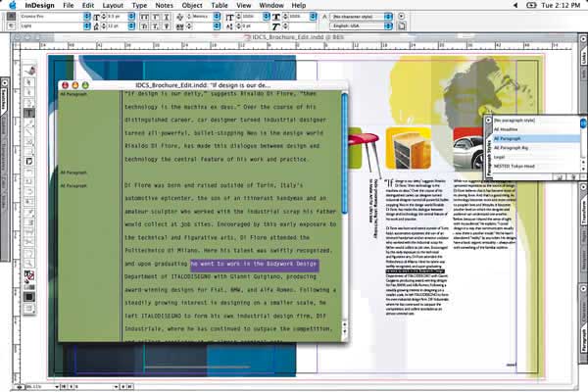Open the collapsed Links palette tab
The image size is (588, 392).
(x=584, y=58)
